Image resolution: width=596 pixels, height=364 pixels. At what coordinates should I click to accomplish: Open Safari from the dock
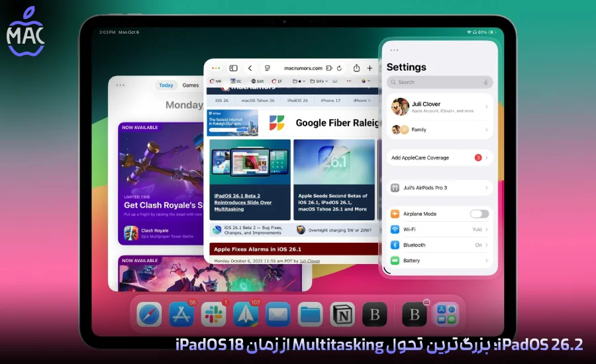pos(149,314)
